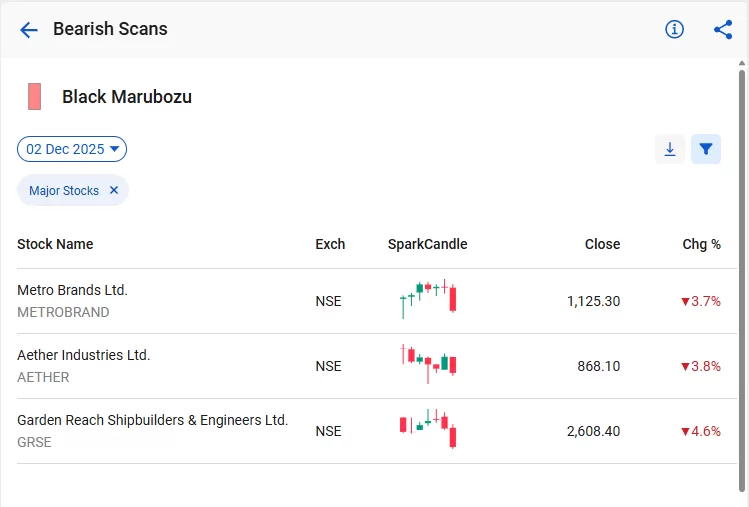
Task: Click the 3.8% change value
Action: point(701,367)
